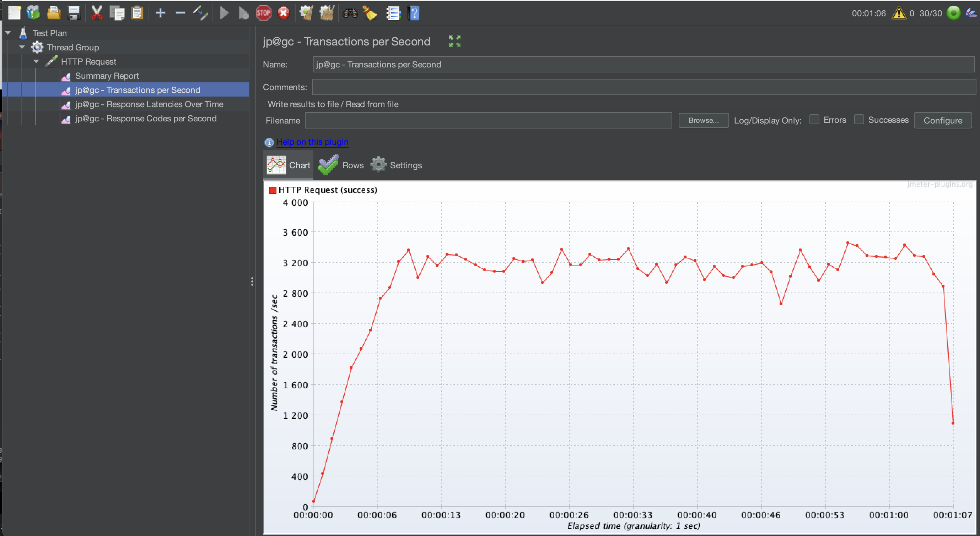Switch to the Rows tab
The width and height of the screenshot is (980, 536).
click(341, 165)
